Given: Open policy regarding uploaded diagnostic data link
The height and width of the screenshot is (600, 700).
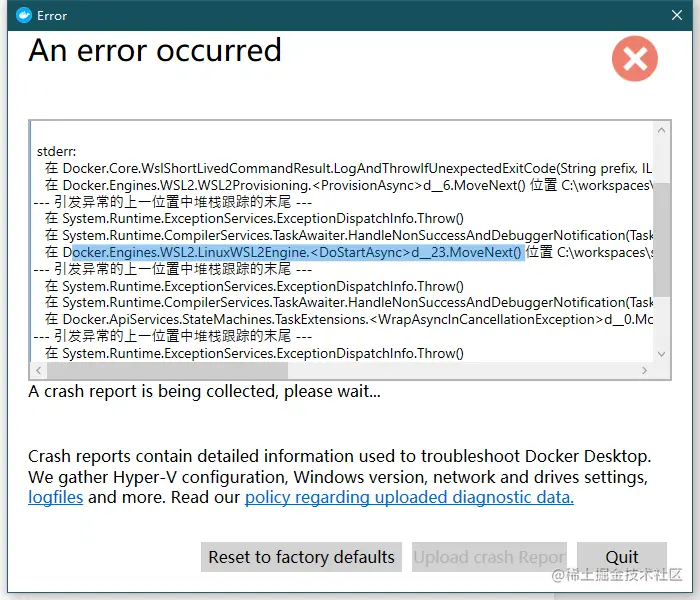Looking at the screenshot, I should pyautogui.click(x=409, y=497).
